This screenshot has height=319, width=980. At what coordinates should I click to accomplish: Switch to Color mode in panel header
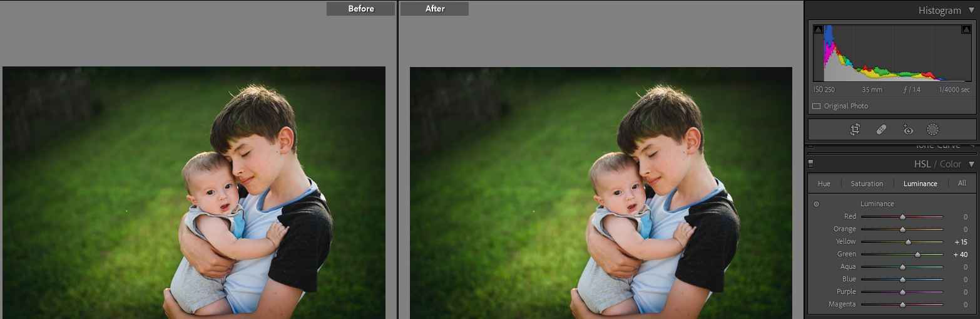(950, 164)
